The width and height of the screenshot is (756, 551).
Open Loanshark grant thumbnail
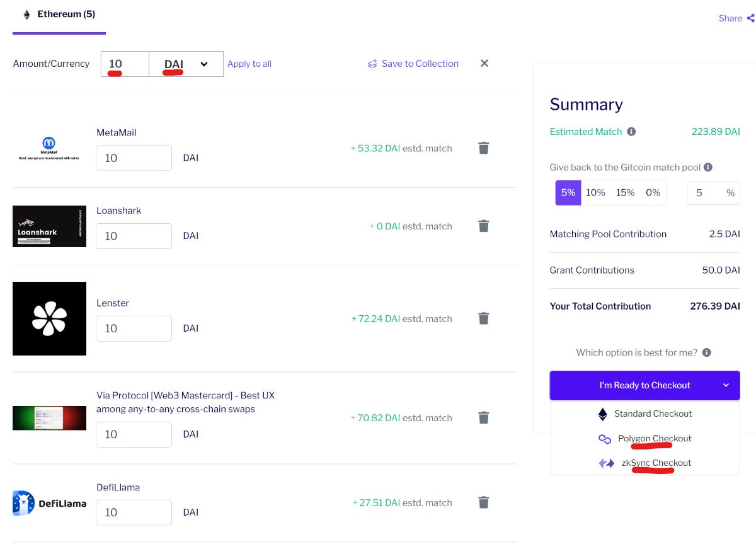coord(49,226)
